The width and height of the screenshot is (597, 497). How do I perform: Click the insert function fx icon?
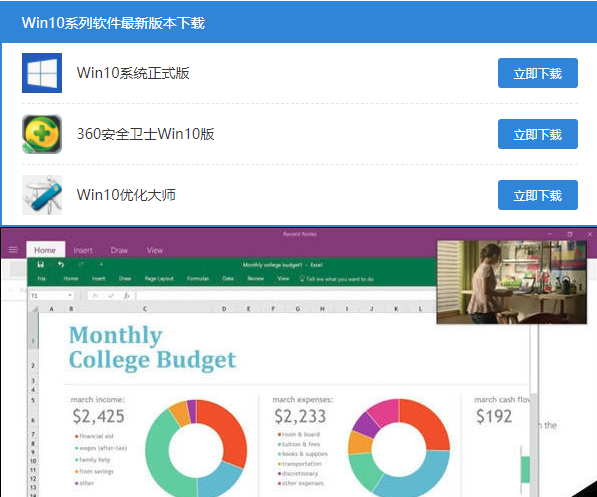click(127, 296)
